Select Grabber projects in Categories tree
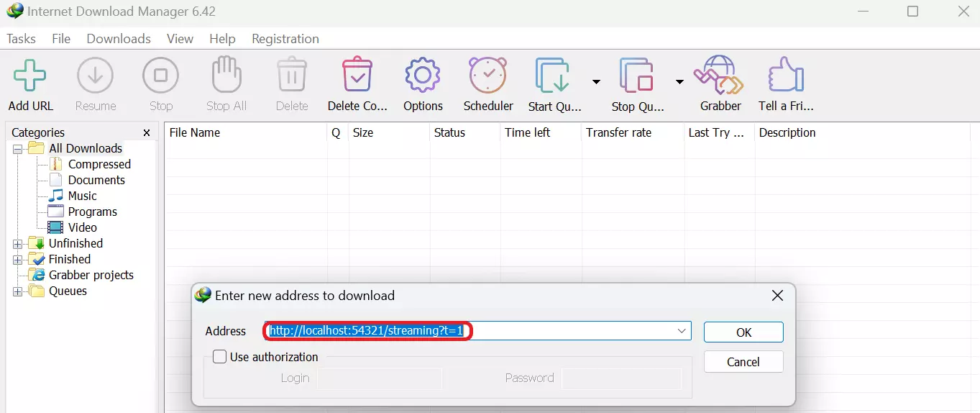 pyautogui.click(x=91, y=275)
